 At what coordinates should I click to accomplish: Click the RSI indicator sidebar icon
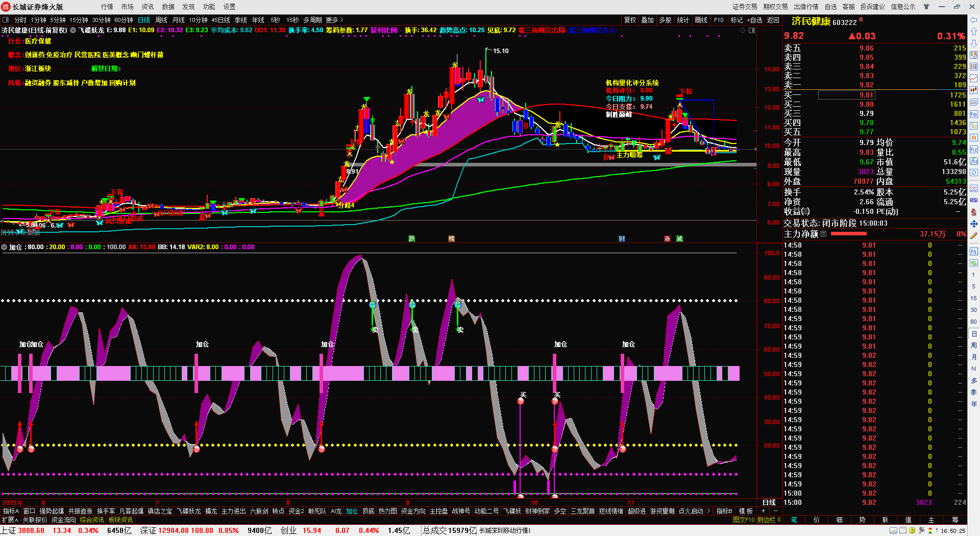pyautogui.click(x=974, y=200)
